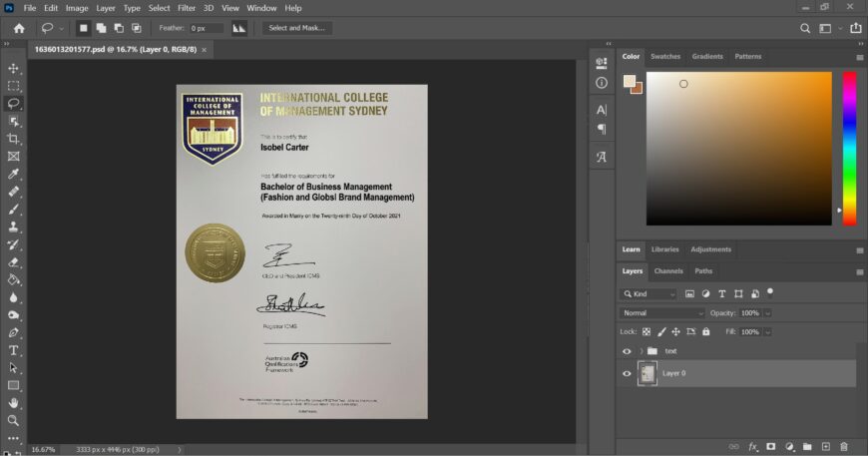Select the Crop tool
Screen dimensions: 868x456
pos(13,139)
